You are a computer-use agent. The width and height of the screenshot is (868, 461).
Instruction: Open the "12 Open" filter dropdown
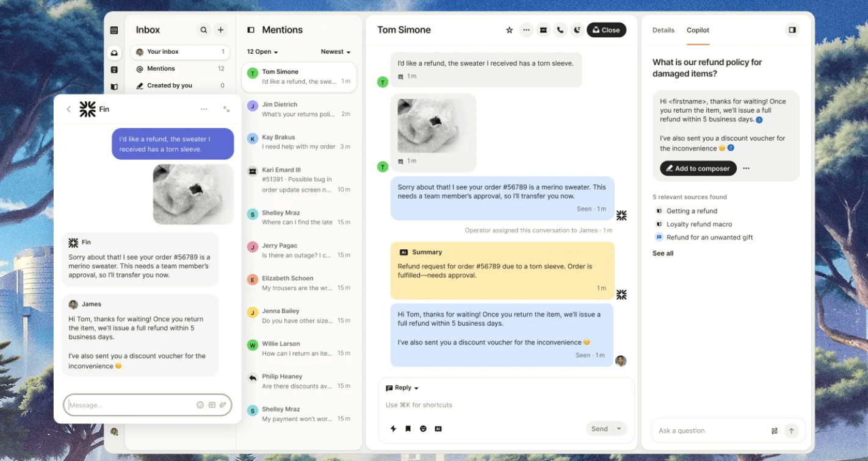coord(261,52)
